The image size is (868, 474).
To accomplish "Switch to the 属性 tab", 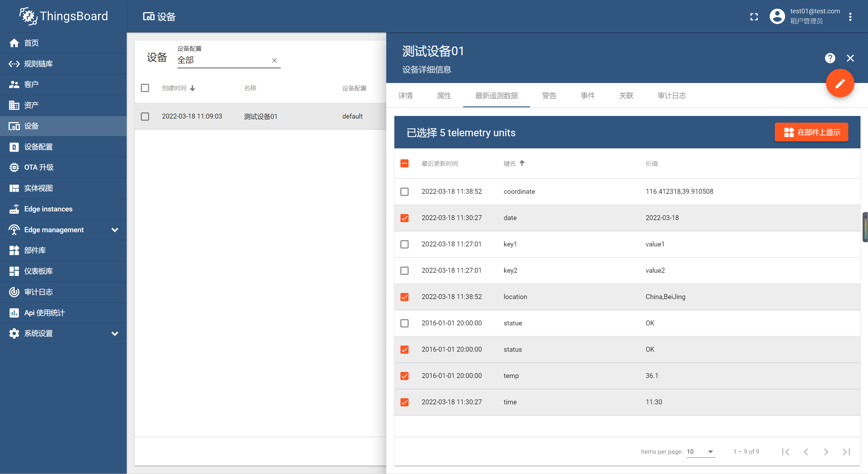I will [x=444, y=96].
